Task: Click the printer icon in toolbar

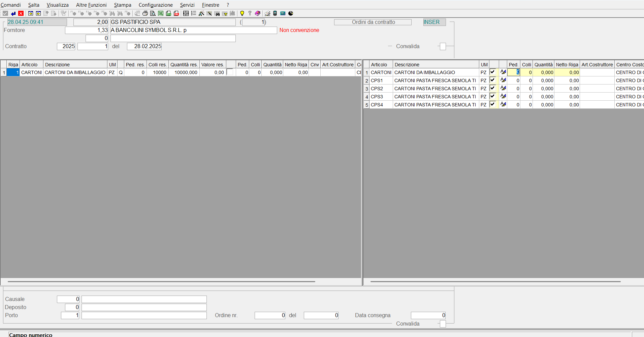Action: click(145, 13)
